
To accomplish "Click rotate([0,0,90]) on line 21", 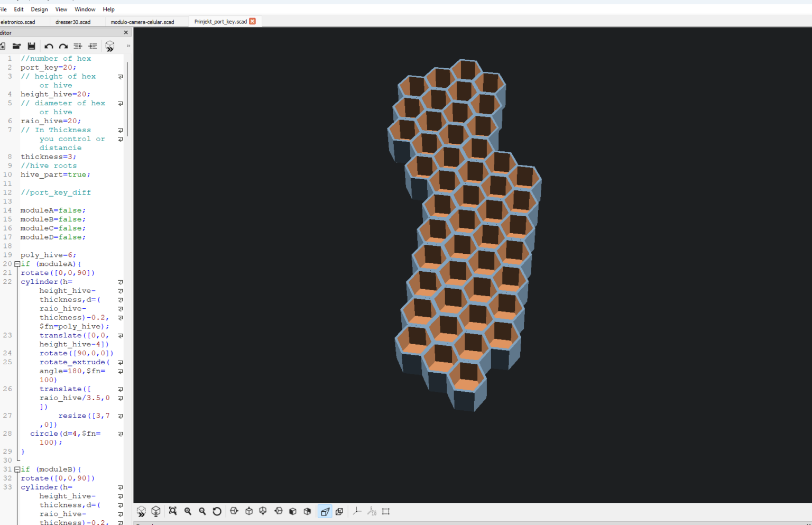I will pyautogui.click(x=58, y=273).
